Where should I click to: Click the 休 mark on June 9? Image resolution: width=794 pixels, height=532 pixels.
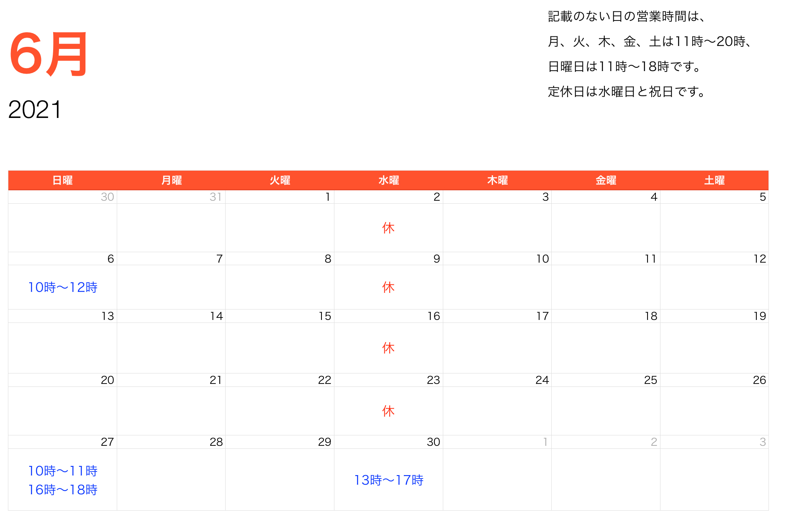click(388, 287)
